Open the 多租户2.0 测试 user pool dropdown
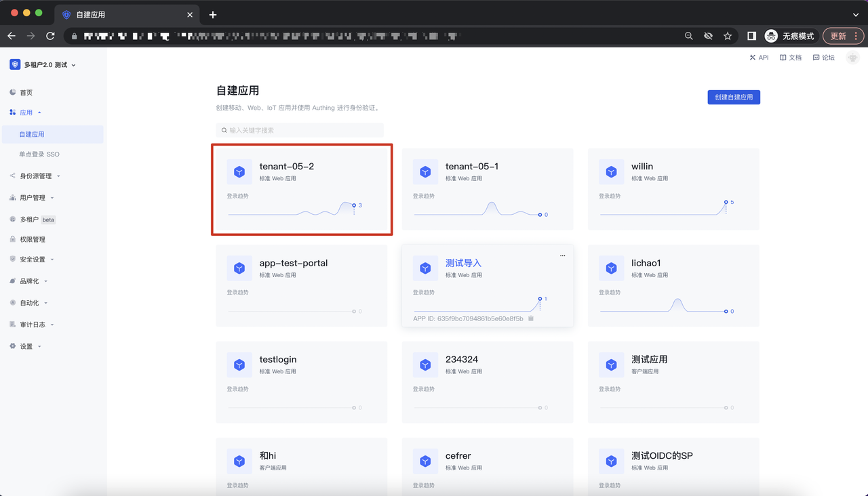Screen dimensions: 868x496 43,65
